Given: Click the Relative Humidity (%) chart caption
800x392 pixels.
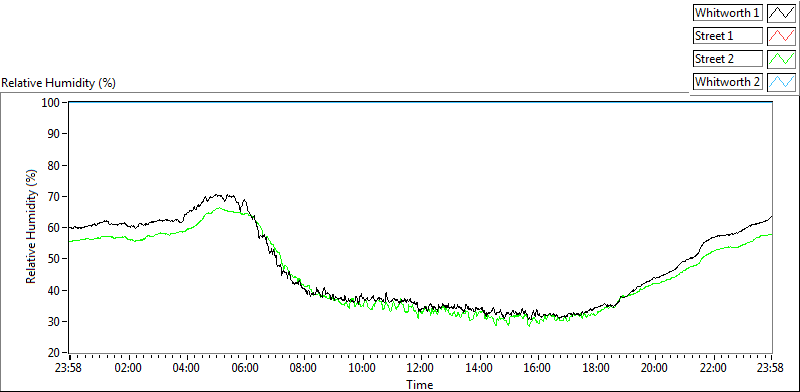Looking at the screenshot, I should point(59,83).
